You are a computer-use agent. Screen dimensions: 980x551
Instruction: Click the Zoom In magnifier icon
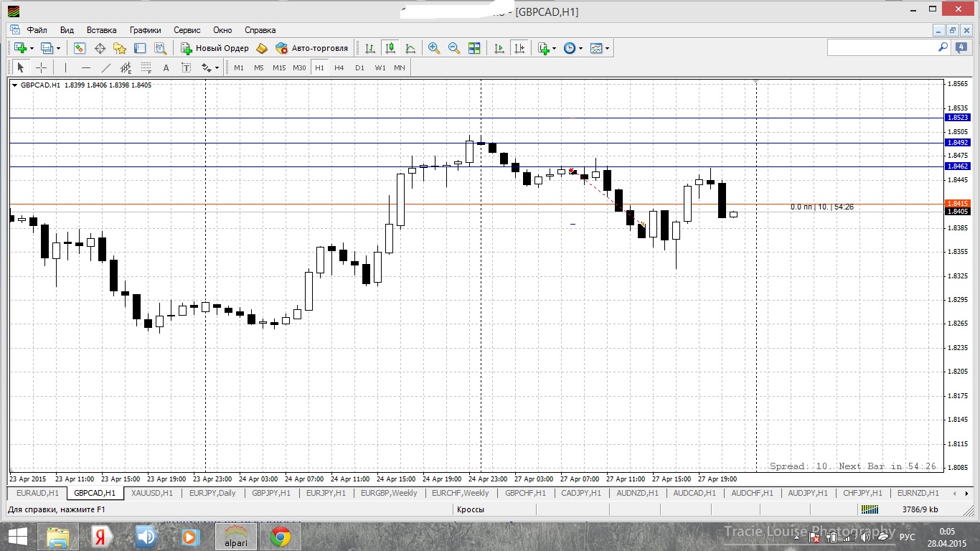coord(434,48)
